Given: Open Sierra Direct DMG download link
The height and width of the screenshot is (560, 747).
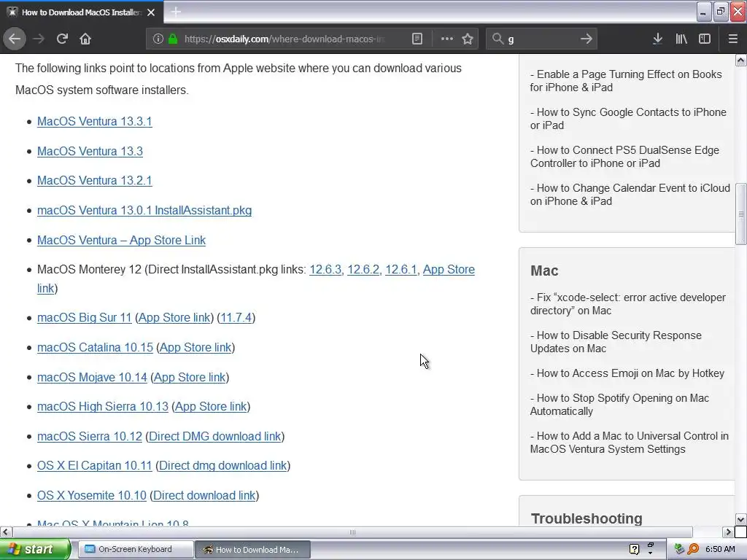Looking at the screenshot, I should pos(215,436).
